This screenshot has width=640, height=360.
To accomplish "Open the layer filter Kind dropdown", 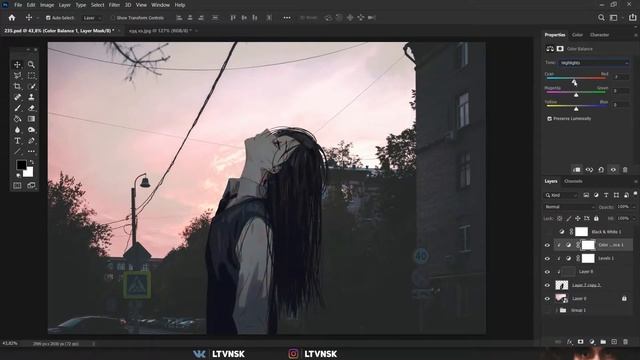I will (562, 195).
